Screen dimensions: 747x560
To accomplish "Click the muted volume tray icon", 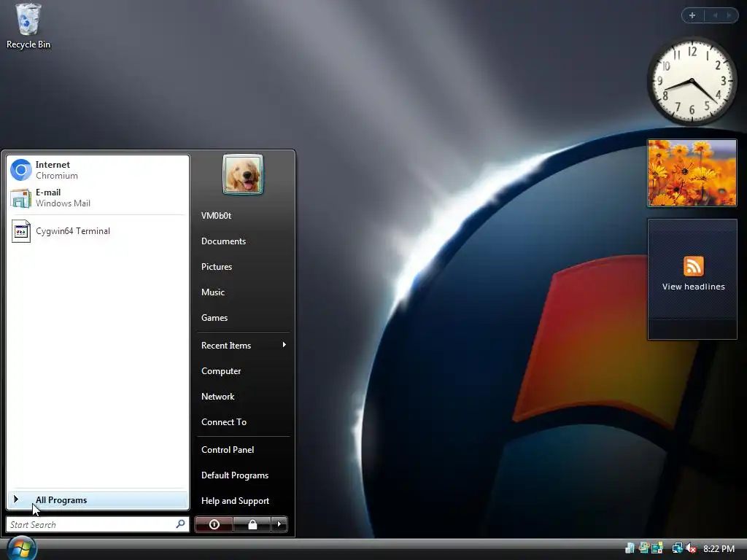I will [691, 548].
